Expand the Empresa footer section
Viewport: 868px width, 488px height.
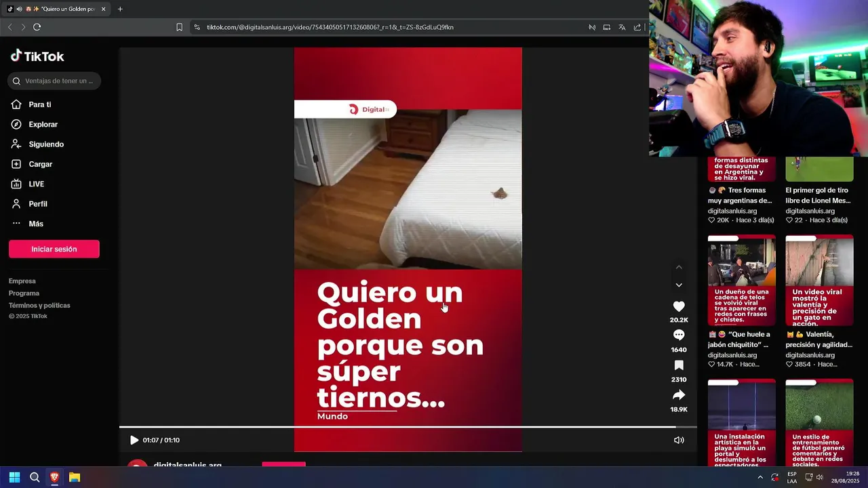click(22, 281)
